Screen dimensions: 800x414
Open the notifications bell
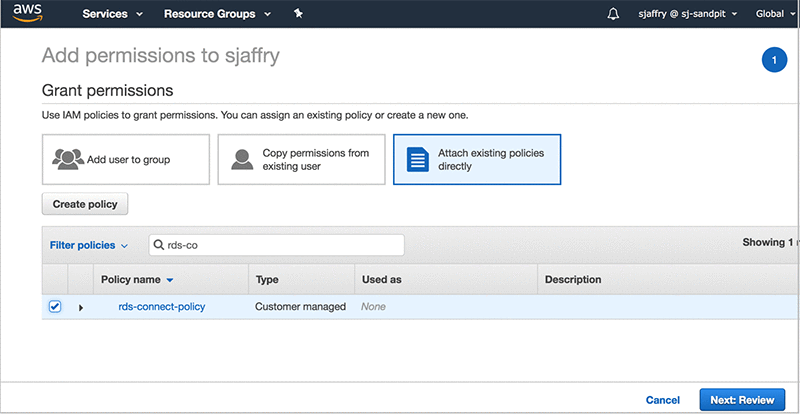coord(613,14)
